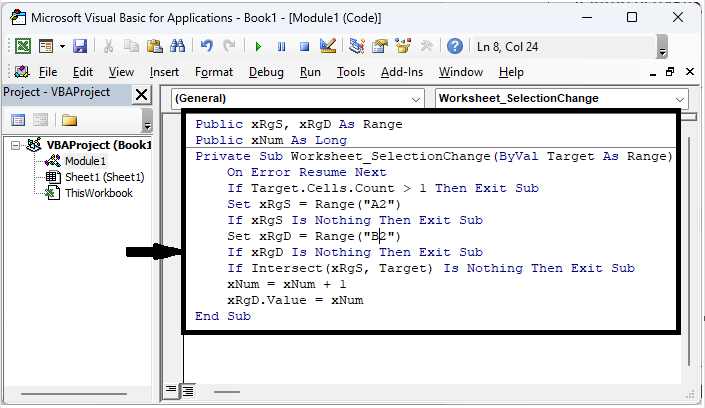Open the File menu
The image size is (705, 408).
tap(48, 72)
